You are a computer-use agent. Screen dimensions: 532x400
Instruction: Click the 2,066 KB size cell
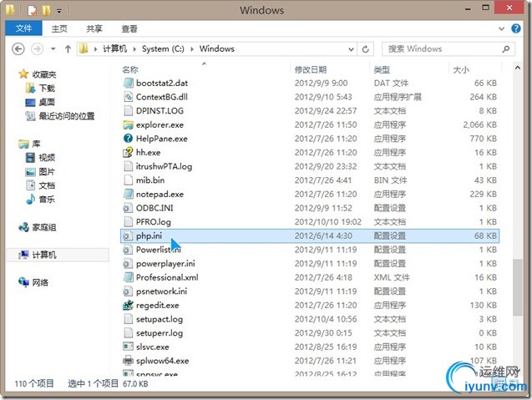tap(479, 125)
